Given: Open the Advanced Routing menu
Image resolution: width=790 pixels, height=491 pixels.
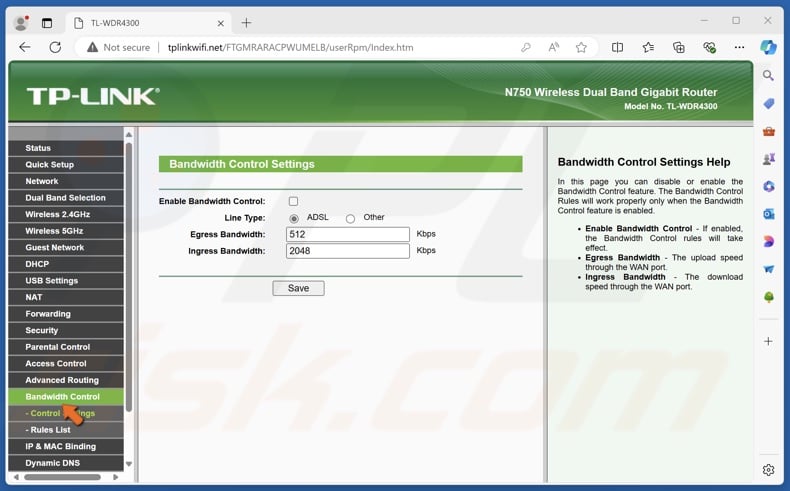Looking at the screenshot, I should coord(66,380).
